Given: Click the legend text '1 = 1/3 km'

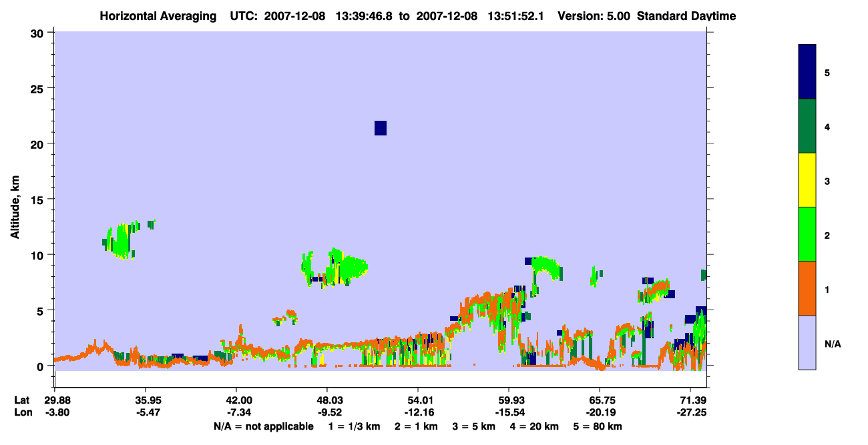Looking at the screenshot, I should point(355,426).
